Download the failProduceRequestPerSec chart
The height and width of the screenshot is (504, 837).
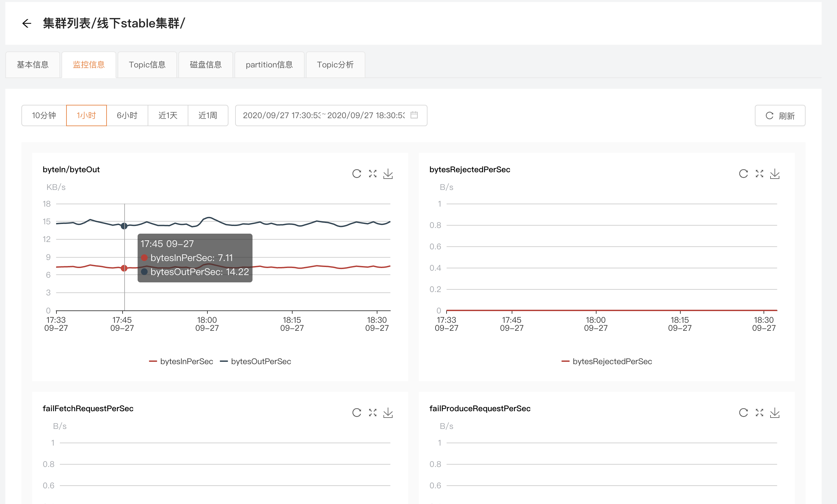coord(775,413)
